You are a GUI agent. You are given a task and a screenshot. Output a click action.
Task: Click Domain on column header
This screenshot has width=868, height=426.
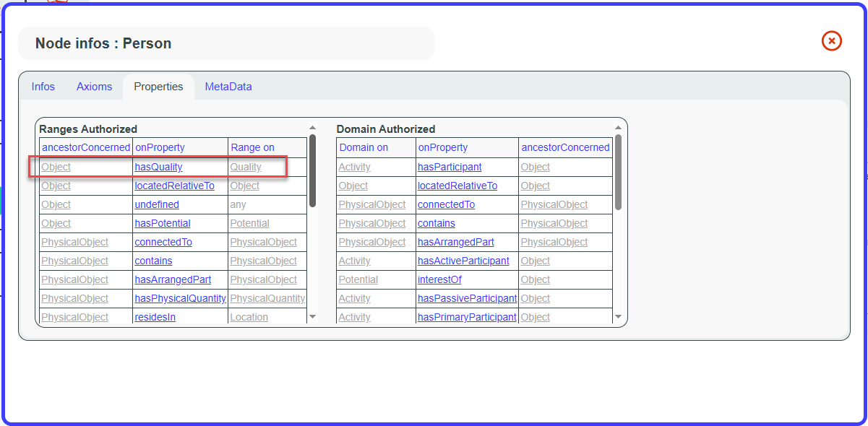[x=364, y=147]
